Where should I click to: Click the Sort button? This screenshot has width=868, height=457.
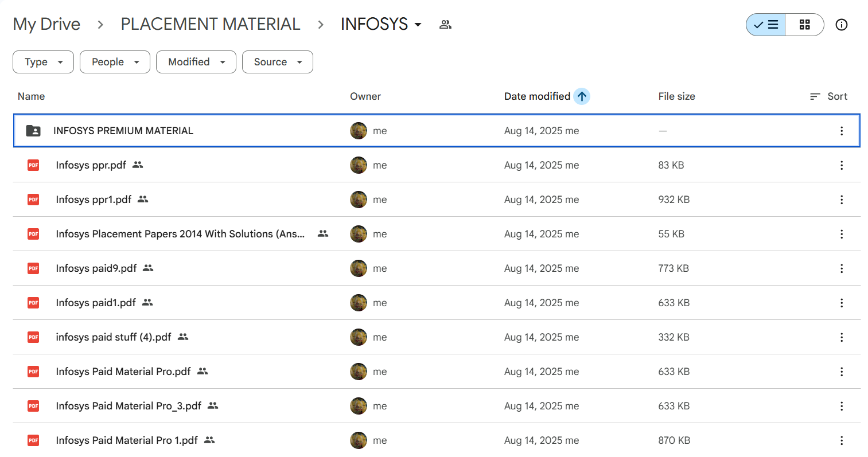829,96
